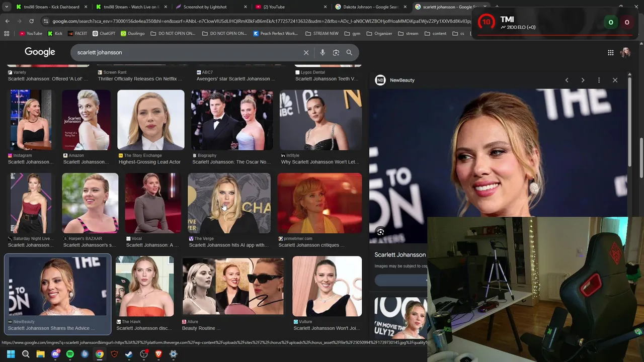Expand the stream bookmark folder
This screenshot has width=644, height=362.
pyautogui.click(x=408, y=34)
